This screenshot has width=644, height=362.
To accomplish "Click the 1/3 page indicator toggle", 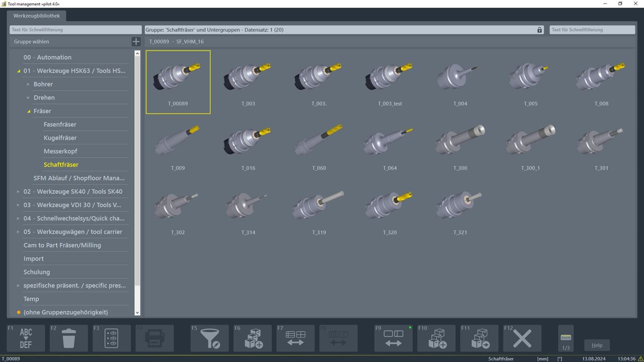I will click(565, 337).
